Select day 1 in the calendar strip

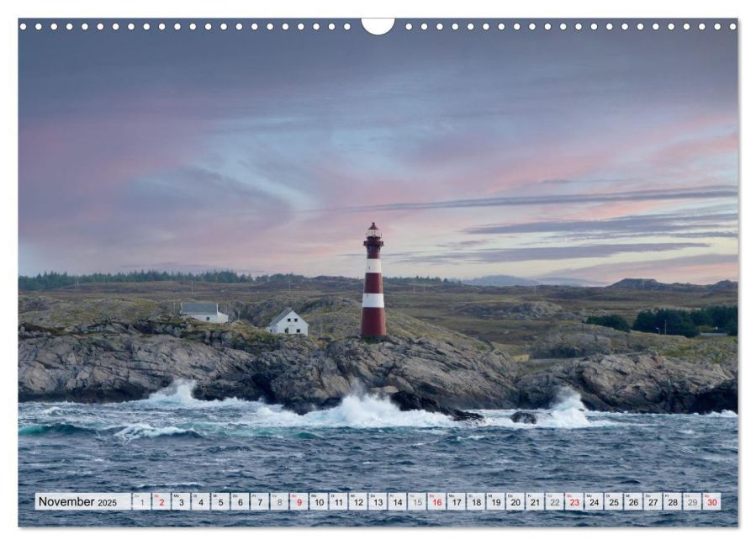(141, 502)
